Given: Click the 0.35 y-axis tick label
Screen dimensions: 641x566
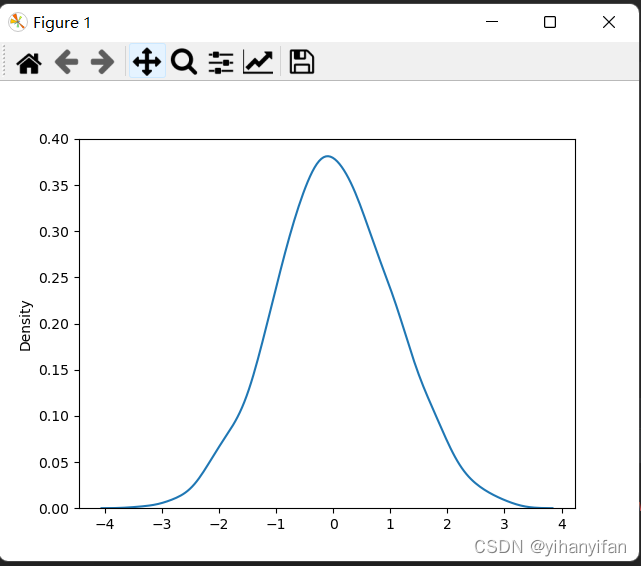Looking at the screenshot, I should [54, 186].
